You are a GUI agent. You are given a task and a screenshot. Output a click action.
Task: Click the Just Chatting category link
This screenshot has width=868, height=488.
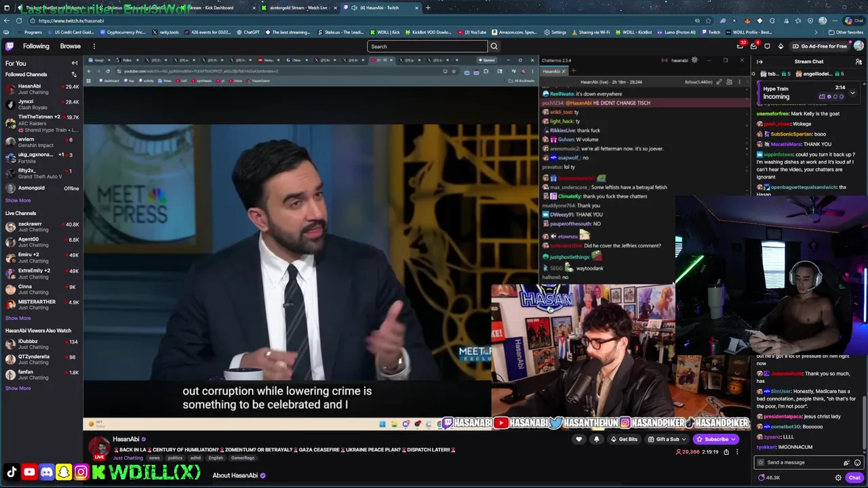[x=127, y=458]
